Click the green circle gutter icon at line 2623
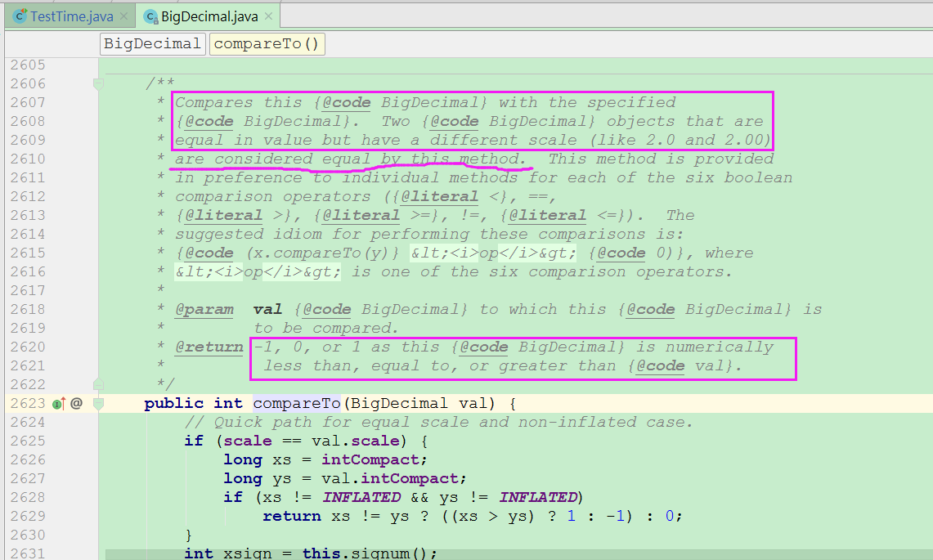The height and width of the screenshot is (560, 933). pyautogui.click(x=56, y=403)
